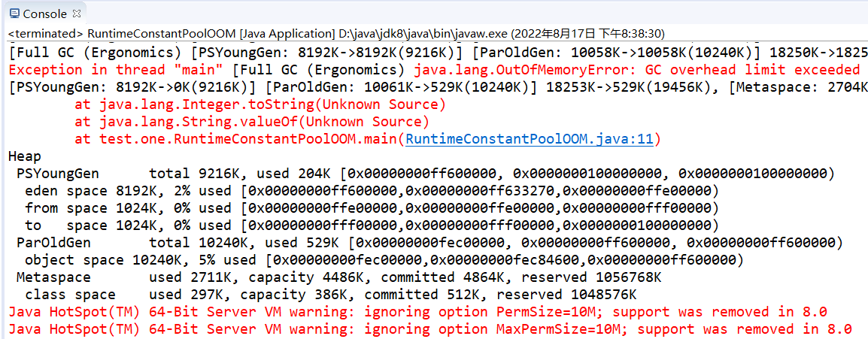
Task: Click the eden space 8192K line
Action: pos(372,191)
